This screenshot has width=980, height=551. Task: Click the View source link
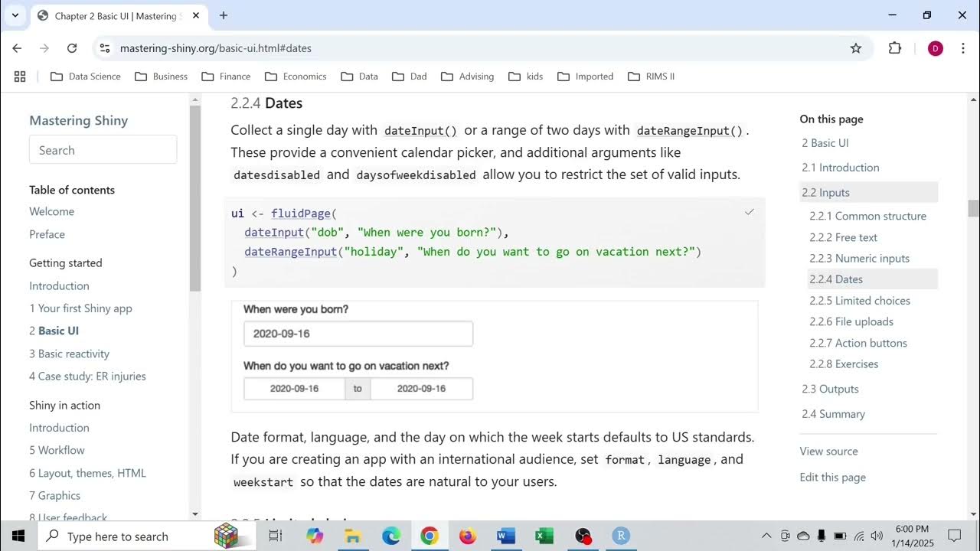tap(828, 452)
